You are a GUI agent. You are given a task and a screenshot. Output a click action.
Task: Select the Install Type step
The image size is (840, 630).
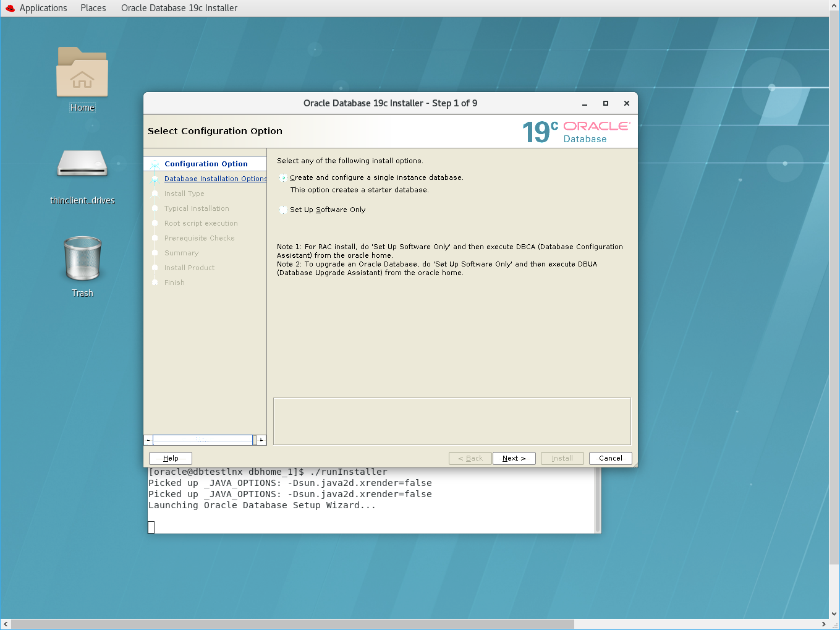click(x=184, y=194)
